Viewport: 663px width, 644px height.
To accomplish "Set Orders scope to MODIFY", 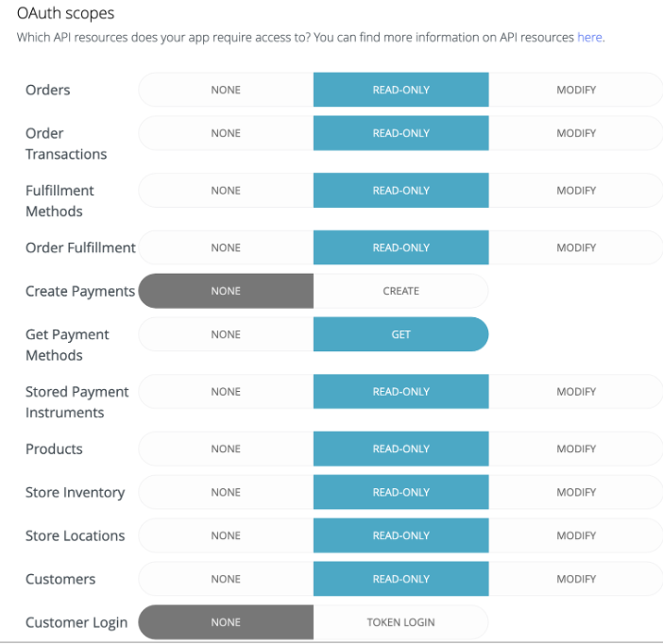I will pyautogui.click(x=576, y=90).
